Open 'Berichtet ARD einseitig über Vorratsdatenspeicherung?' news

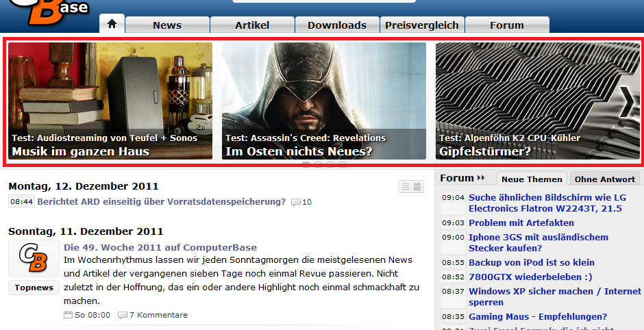click(162, 201)
